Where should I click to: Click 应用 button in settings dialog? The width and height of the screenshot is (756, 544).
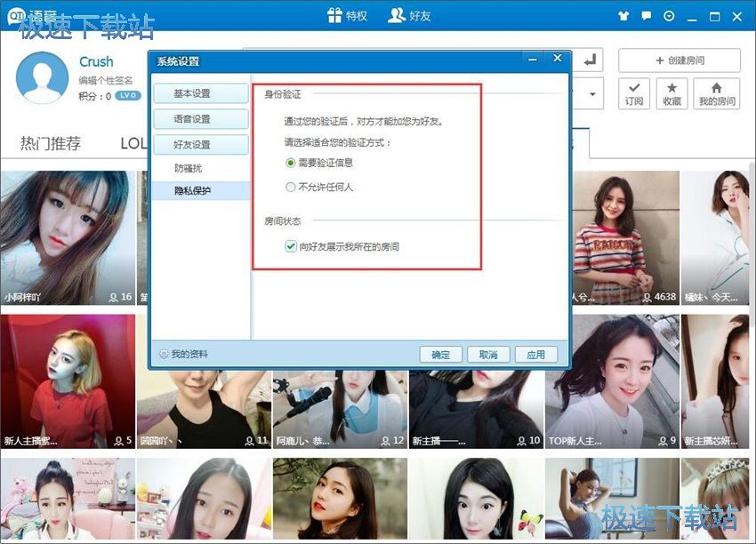[535, 355]
